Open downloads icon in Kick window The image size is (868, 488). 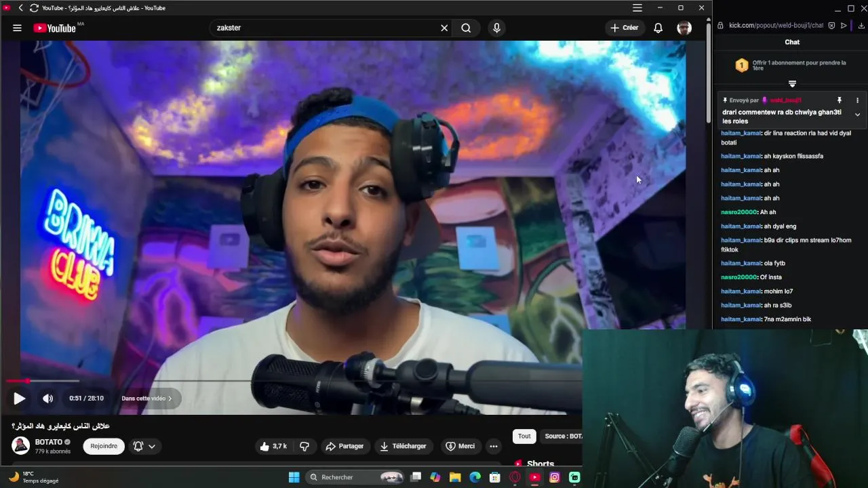[861, 26]
